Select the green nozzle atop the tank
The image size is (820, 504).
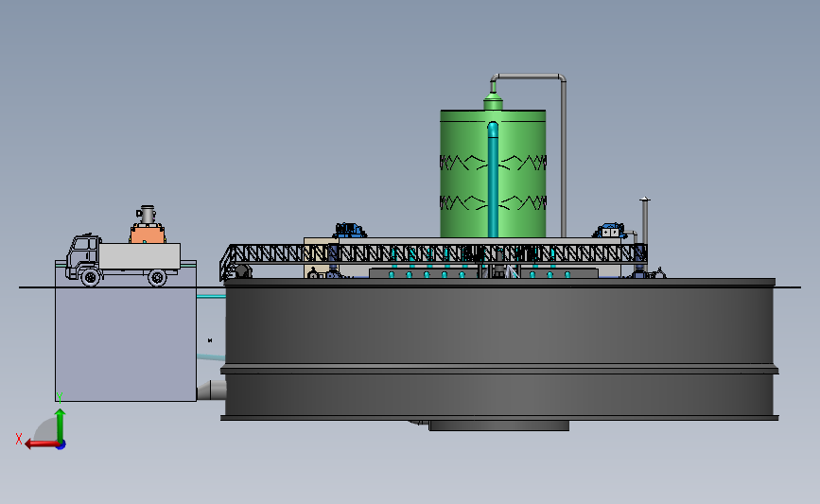point(493,101)
